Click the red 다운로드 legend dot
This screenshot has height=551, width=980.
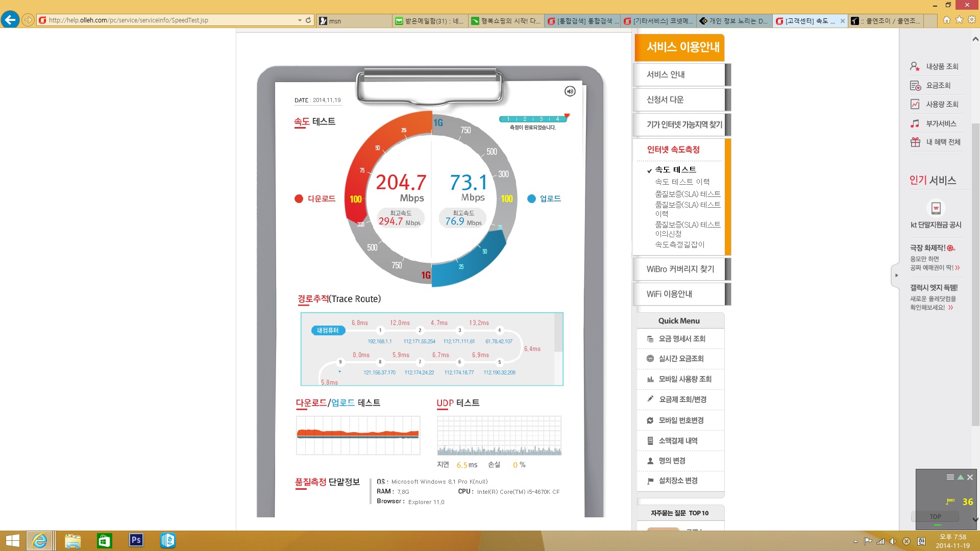[299, 199]
